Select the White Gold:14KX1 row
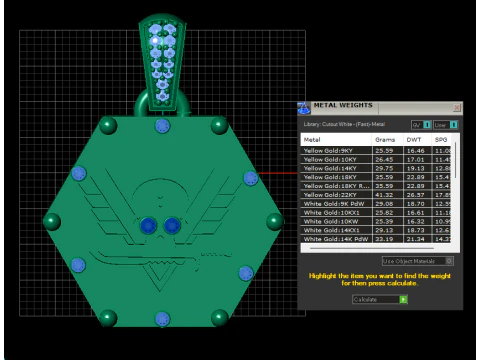 376,230
